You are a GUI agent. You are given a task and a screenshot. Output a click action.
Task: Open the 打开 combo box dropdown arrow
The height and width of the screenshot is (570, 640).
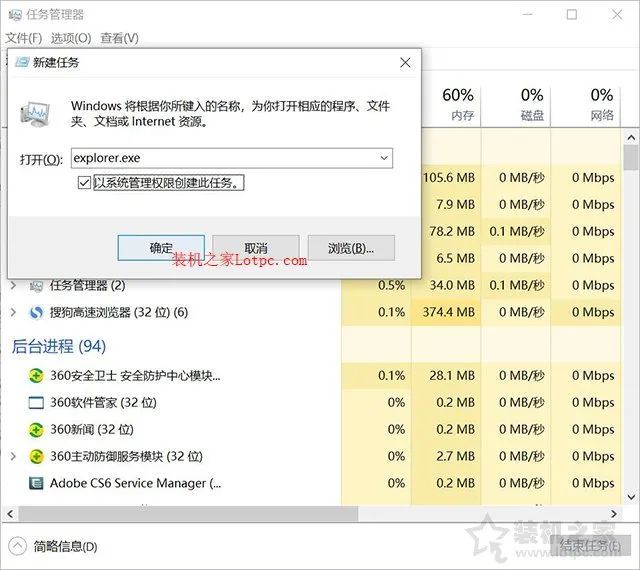tap(383, 158)
